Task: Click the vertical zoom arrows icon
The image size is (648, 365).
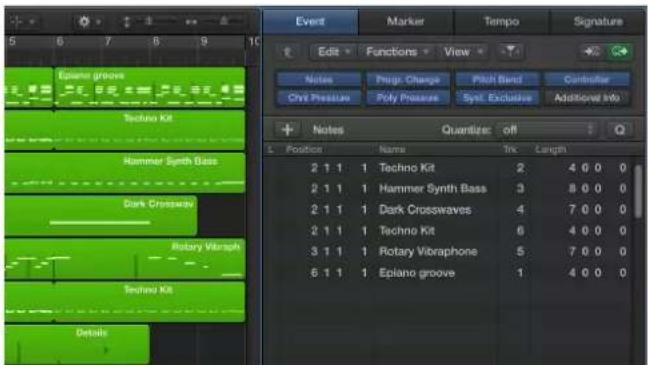Action: pos(127,21)
